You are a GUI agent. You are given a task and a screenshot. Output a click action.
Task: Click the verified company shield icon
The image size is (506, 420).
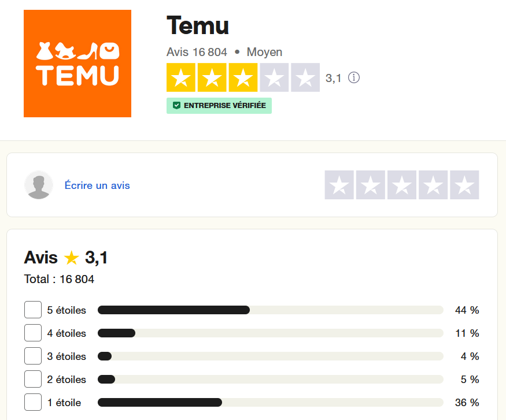(x=177, y=106)
